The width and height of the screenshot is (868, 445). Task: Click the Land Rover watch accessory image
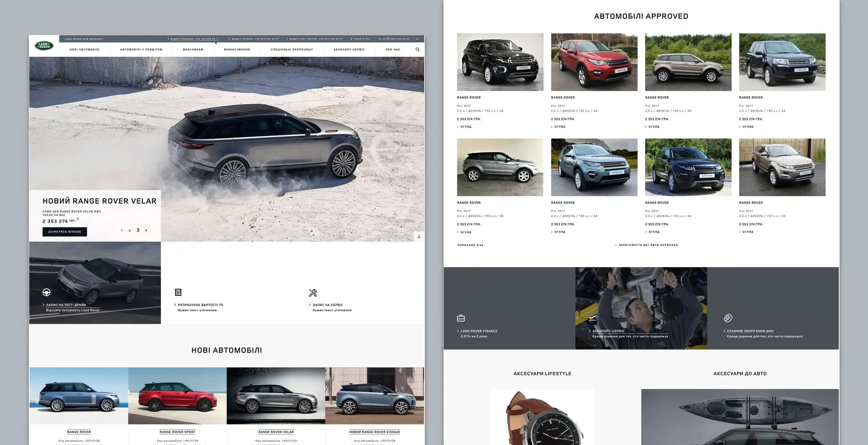tap(542, 417)
